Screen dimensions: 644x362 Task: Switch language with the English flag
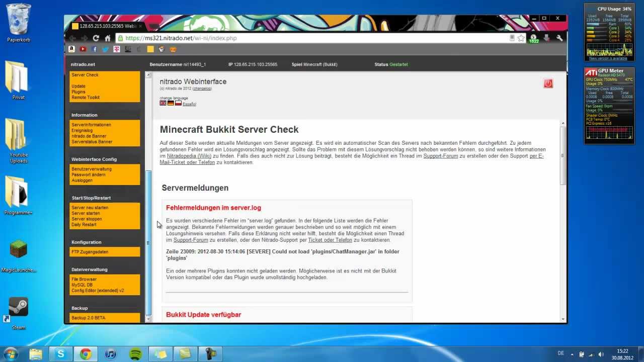click(163, 103)
